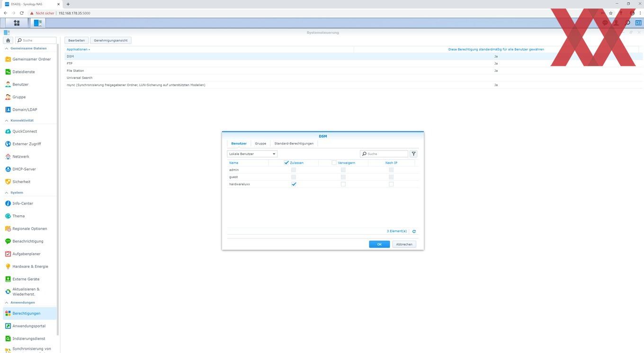Open the Netzwerk icon
The height and width of the screenshot is (353, 644).
(8, 157)
